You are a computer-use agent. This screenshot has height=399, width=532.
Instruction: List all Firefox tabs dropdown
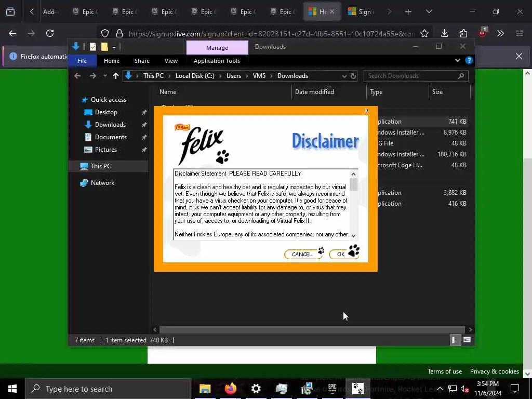point(429,12)
